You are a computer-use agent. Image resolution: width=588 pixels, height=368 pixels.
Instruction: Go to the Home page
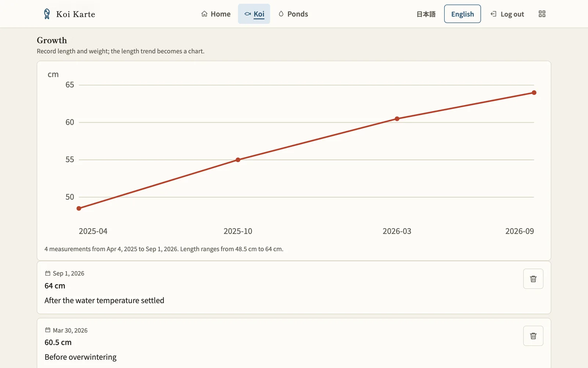216,14
